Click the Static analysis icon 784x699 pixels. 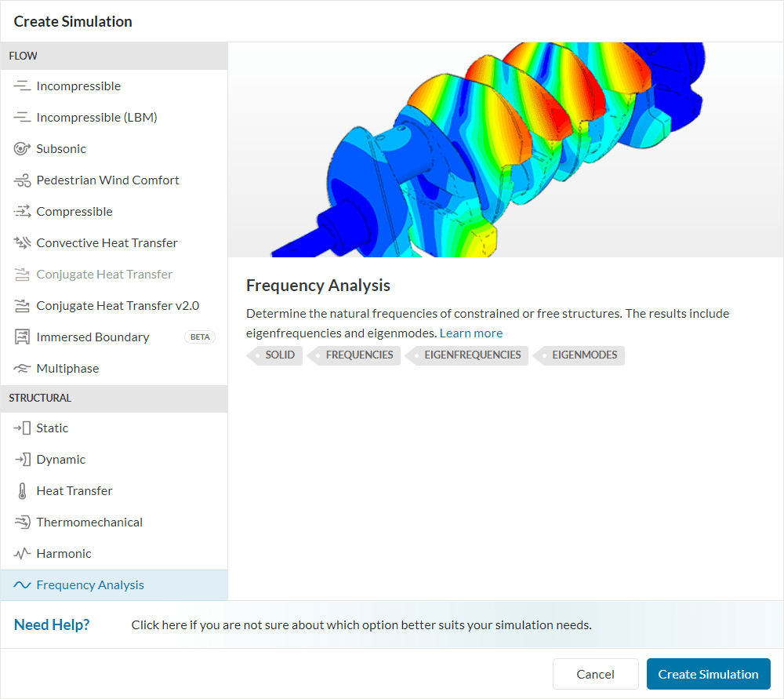click(22, 428)
